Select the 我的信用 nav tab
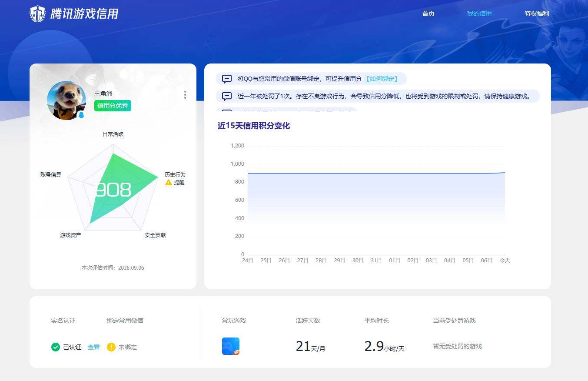 479,13
